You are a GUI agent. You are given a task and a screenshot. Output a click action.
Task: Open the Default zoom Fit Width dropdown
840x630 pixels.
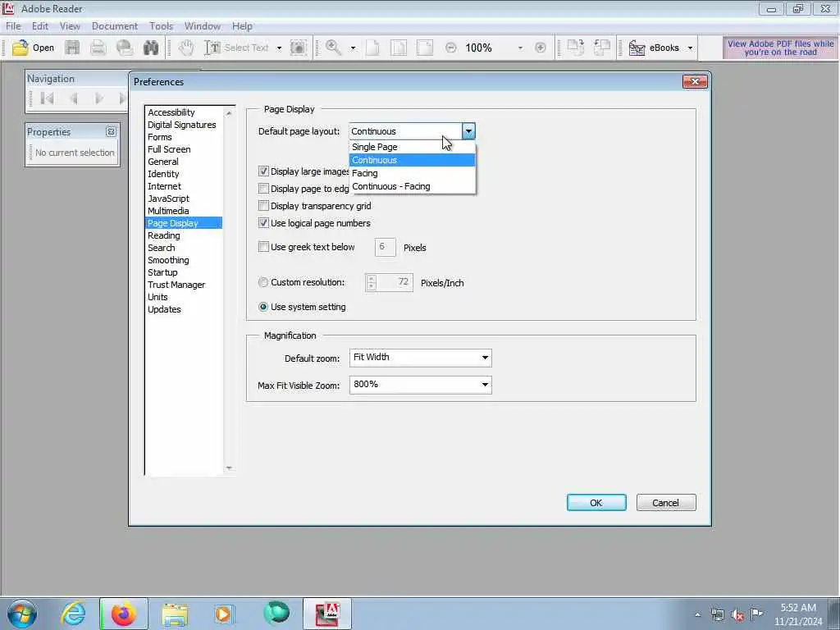421,358
